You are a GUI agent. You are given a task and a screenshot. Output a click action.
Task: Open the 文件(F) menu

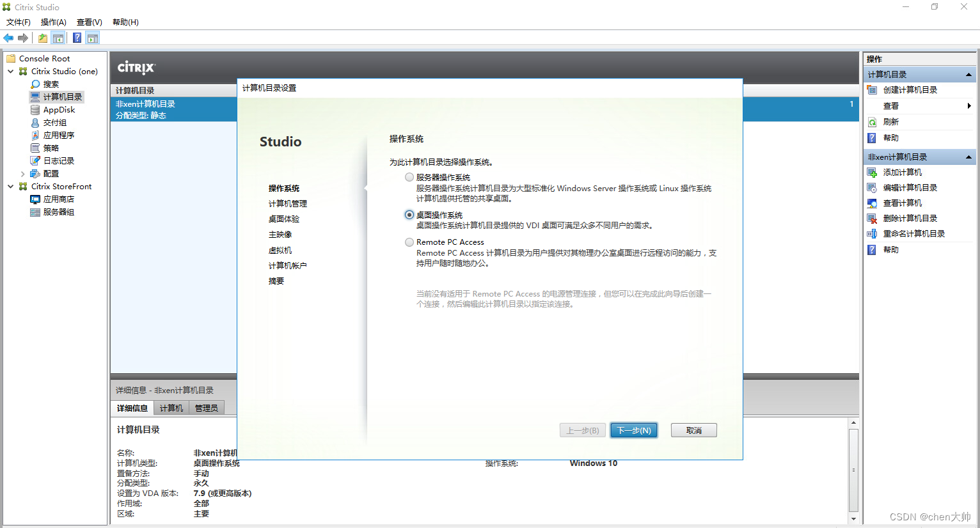19,22
